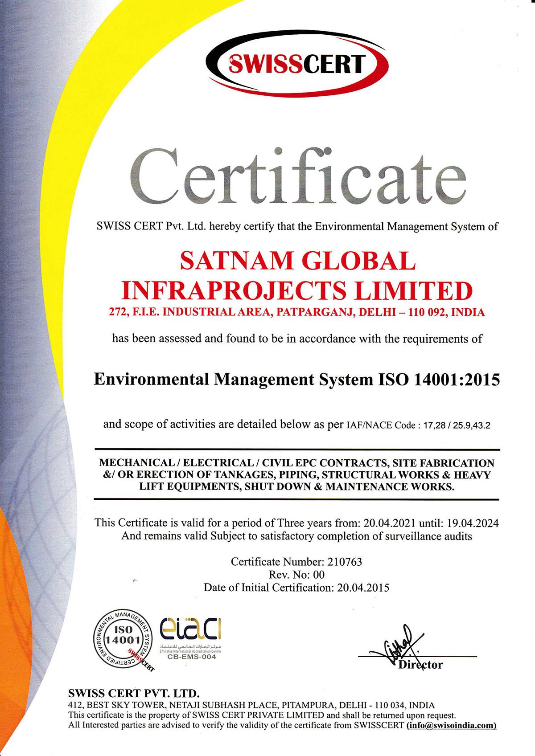Select the Best Sky Tower address line
Viewport: 535px width, 756px height.
coord(251,705)
